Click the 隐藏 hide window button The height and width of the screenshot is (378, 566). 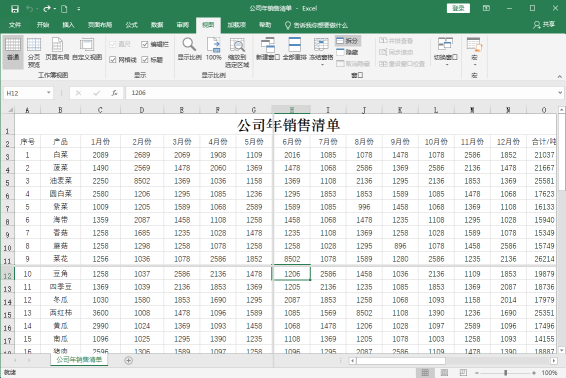point(347,52)
